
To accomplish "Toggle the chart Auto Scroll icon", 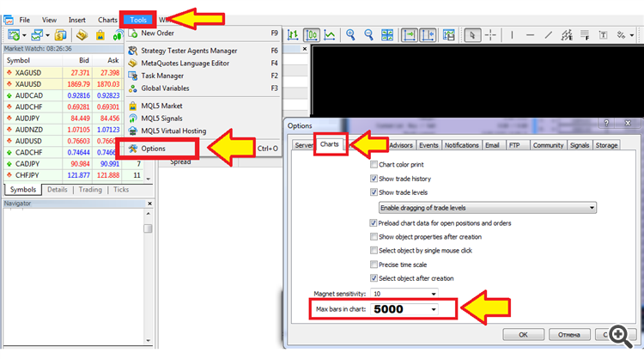I will (409, 35).
